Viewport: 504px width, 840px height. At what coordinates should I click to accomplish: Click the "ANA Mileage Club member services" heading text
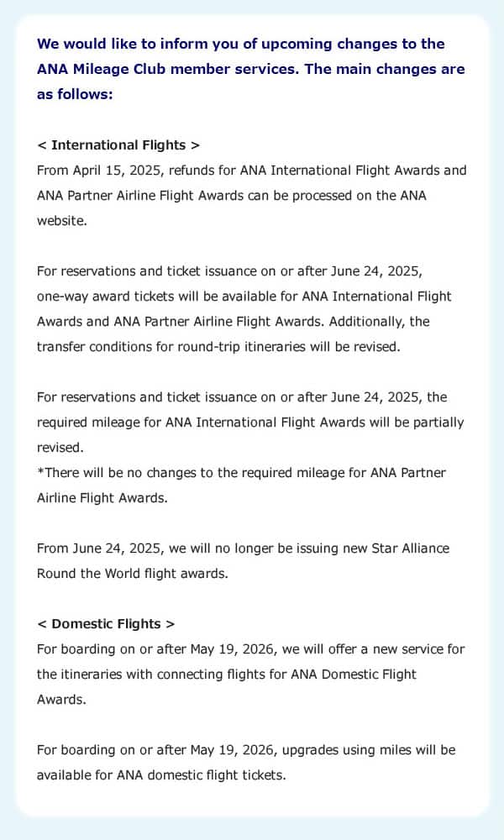point(166,69)
